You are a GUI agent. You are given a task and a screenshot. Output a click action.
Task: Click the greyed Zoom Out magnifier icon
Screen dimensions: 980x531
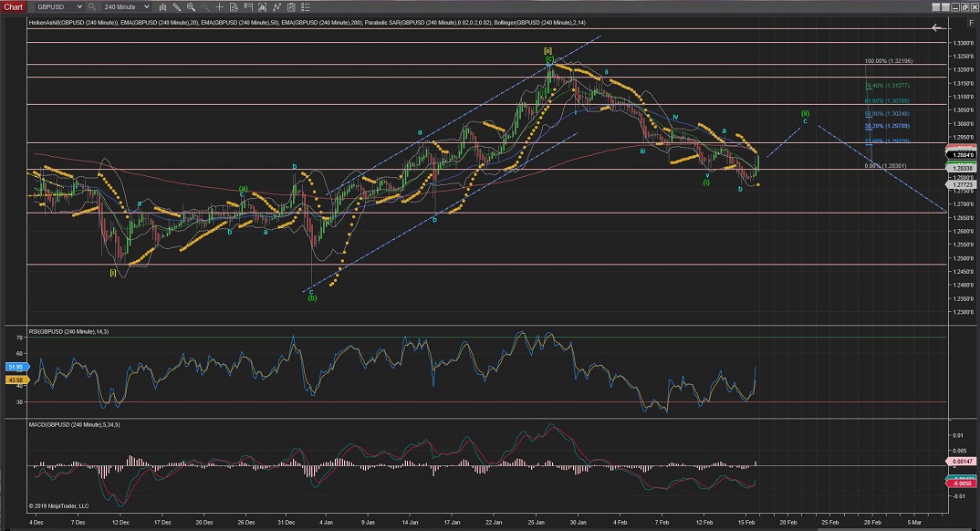[205, 7]
